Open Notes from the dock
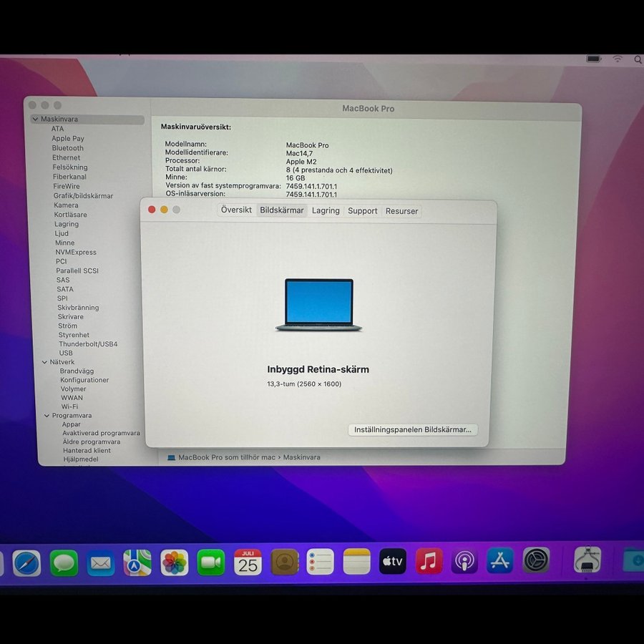The height and width of the screenshot is (644, 644). pos(356,562)
